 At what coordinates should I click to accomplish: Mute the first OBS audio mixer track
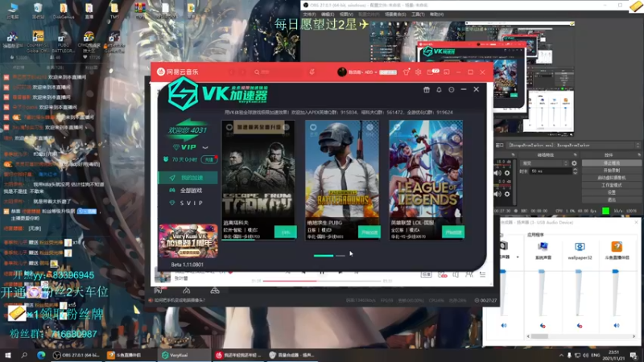[498, 173]
